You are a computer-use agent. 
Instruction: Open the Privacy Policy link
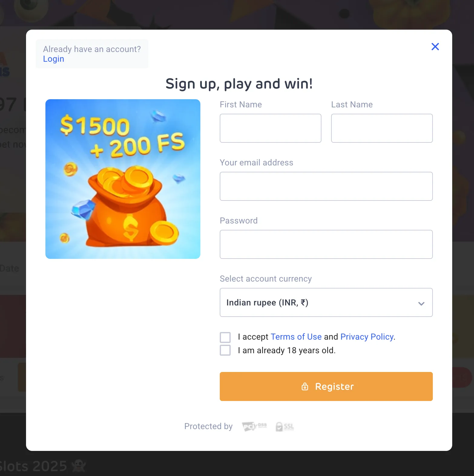pos(367,337)
